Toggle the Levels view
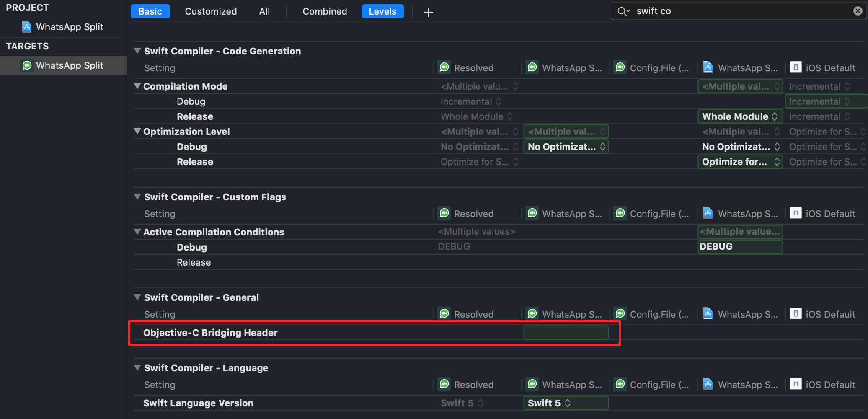 click(x=382, y=11)
